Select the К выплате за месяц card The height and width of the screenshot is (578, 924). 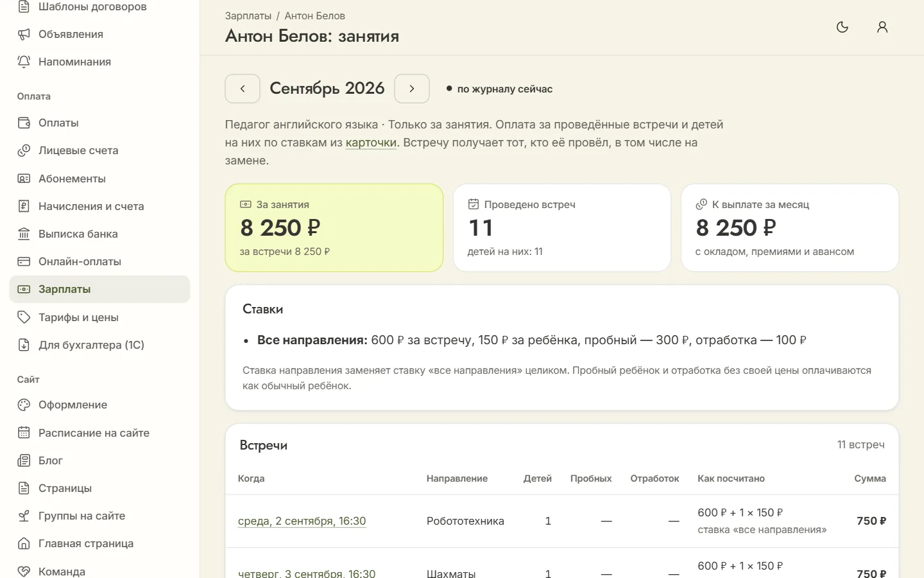click(x=790, y=228)
